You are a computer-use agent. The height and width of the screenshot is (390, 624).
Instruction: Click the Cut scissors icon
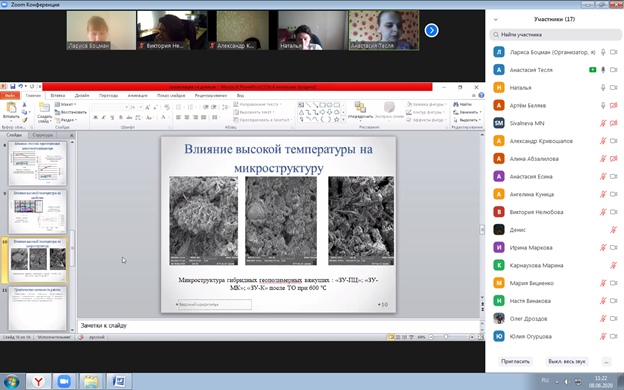click(x=24, y=105)
